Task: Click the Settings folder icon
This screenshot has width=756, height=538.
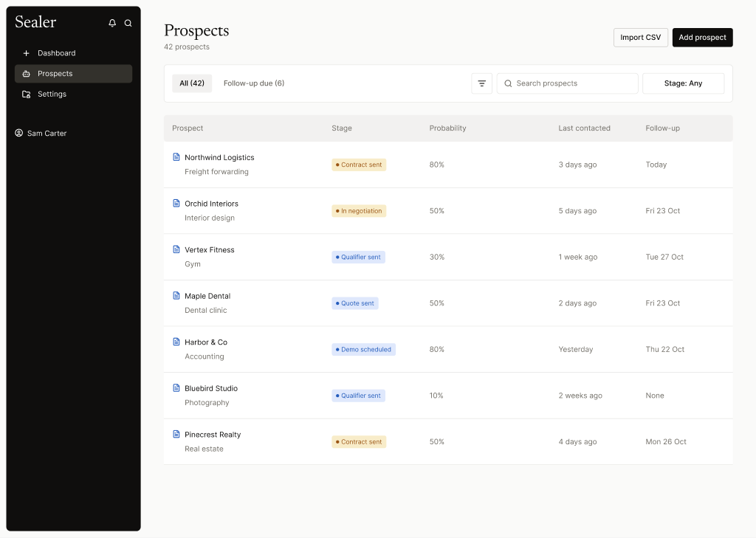Action: (26, 94)
